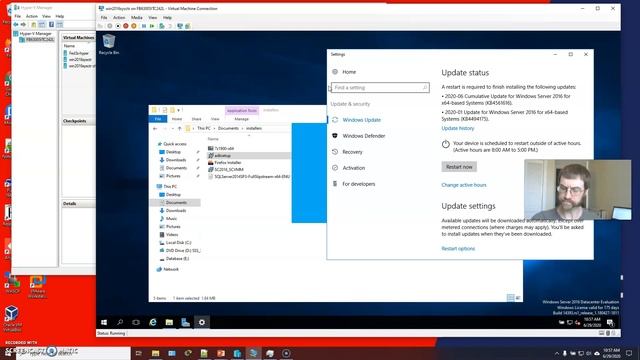Open Server Manager from the VM taskbar
Screen dimensions: 640x360
click(185, 322)
